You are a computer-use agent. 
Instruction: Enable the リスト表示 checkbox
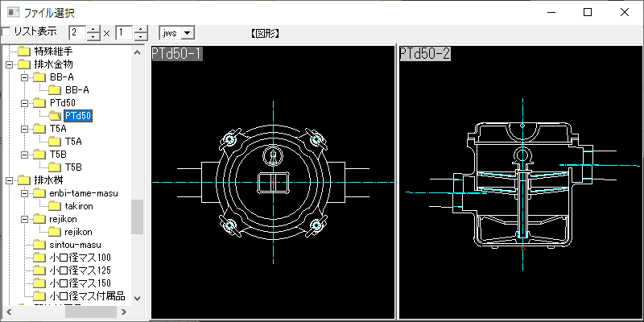pyautogui.click(x=6, y=32)
